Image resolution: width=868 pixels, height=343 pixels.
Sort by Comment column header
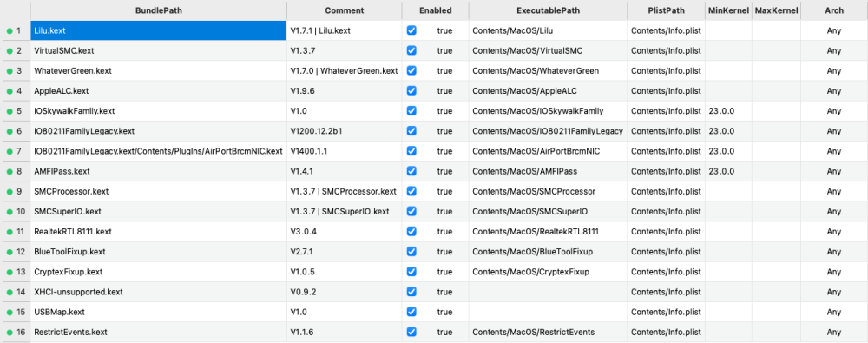pyautogui.click(x=345, y=10)
